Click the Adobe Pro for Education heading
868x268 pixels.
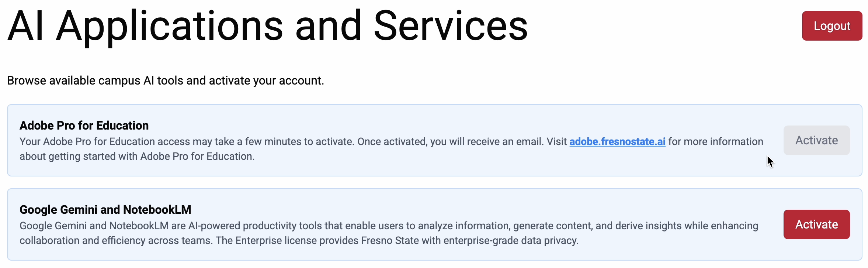[x=84, y=126]
